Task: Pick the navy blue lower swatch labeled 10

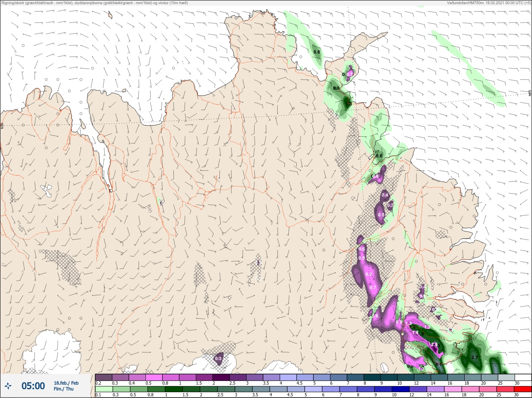Action: (x=401, y=389)
